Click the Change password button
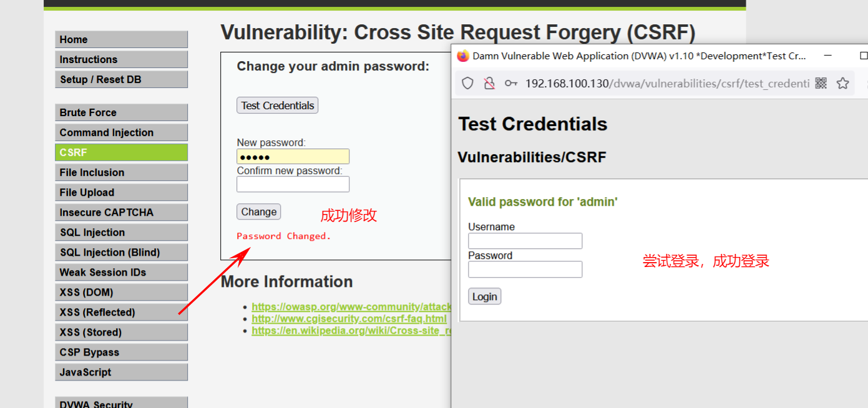This screenshot has height=408, width=868. pyautogui.click(x=258, y=211)
